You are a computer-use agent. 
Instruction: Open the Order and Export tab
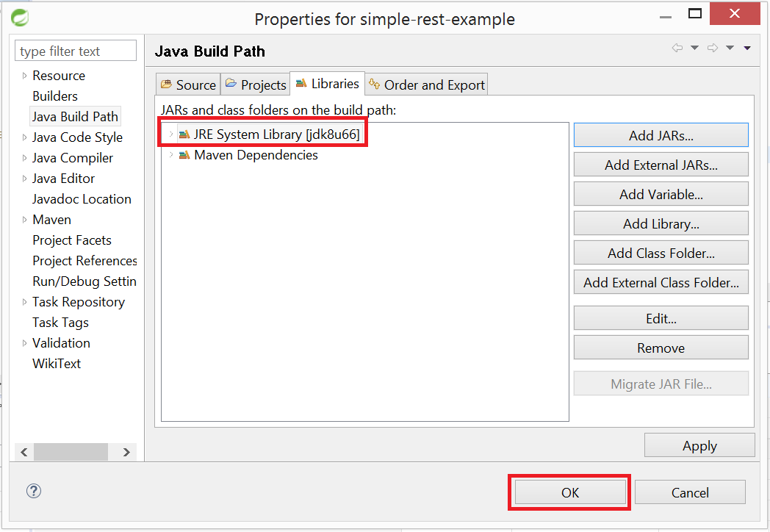[426, 85]
